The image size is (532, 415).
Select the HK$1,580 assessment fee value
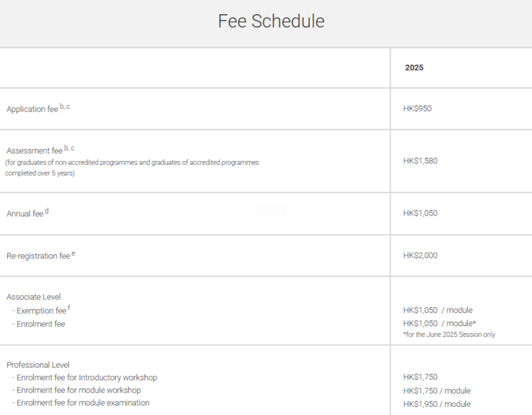point(420,161)
